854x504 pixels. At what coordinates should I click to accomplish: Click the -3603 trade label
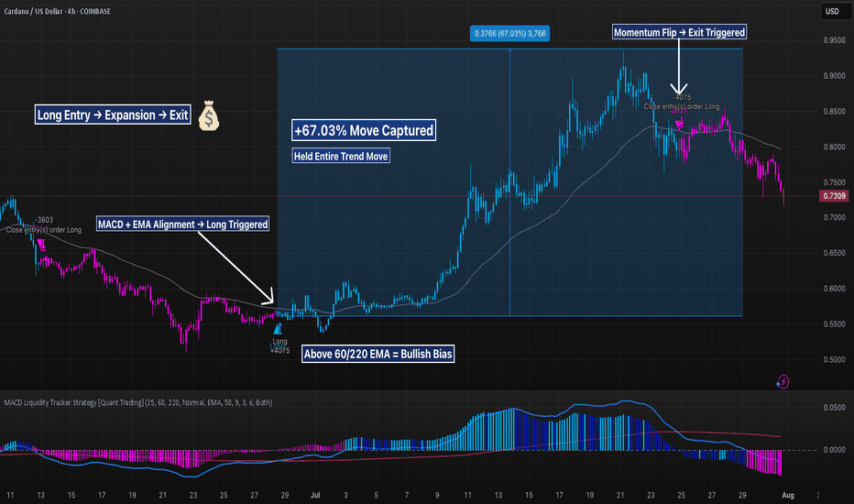click(44, 220)
